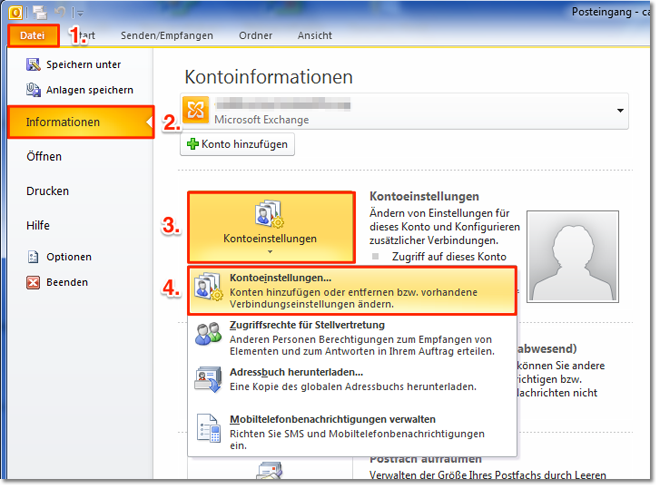The image size is (656, 485).
Task: Click the Mobiltelefonbenachrichtigungen phone icon
Action: 209,428
